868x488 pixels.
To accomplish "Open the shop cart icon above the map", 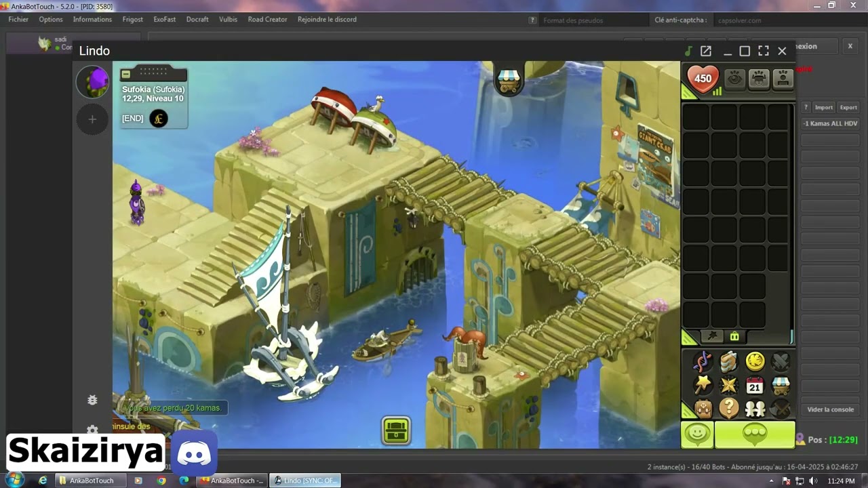I will tap(508, 81).
